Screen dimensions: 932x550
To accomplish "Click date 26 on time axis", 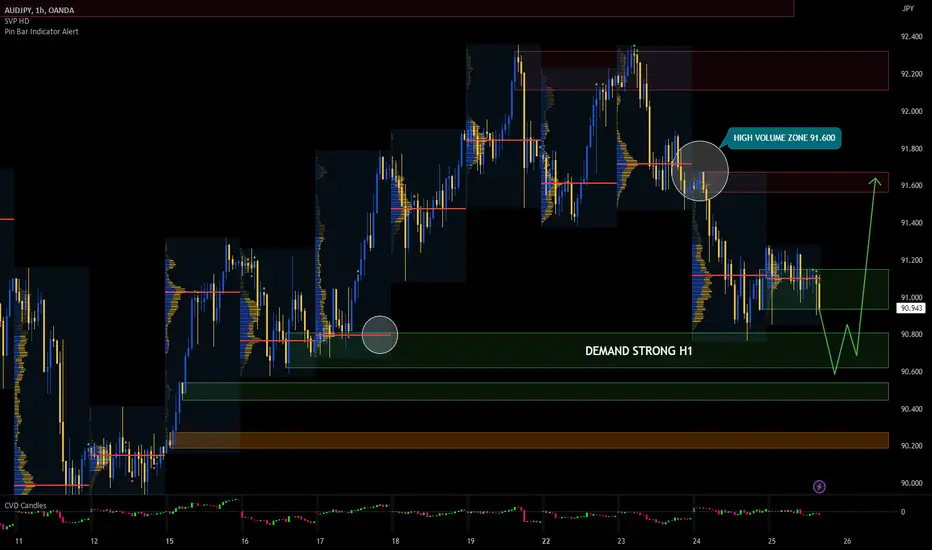I will coord(847,541).
